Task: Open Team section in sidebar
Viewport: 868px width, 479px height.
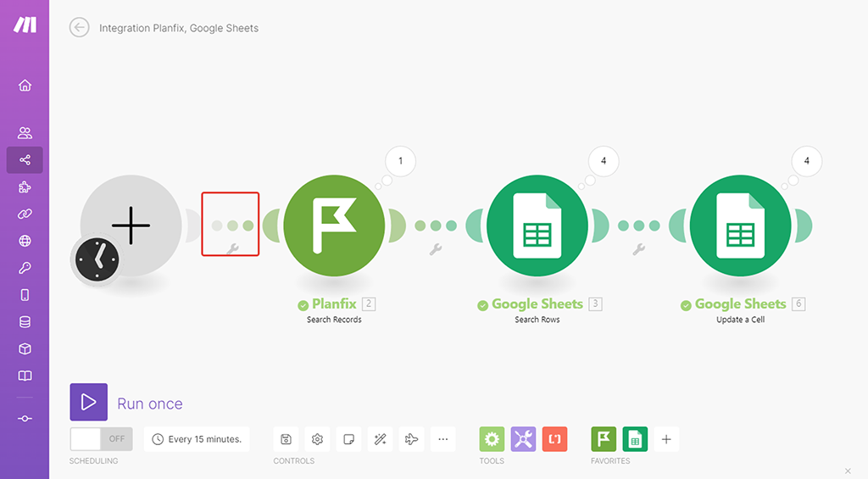Action: click(x=25, y=133)
